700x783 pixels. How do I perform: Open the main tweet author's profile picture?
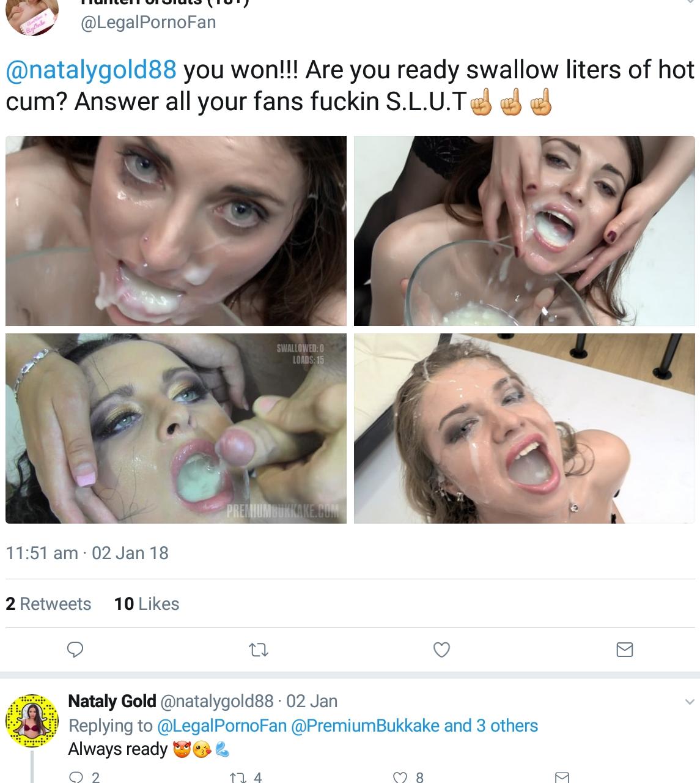(x=32, y=16)
